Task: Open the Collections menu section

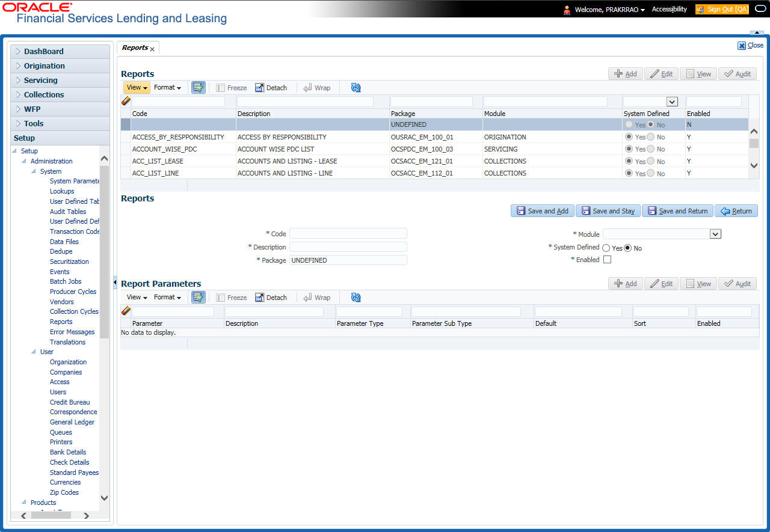Action: click(60, 95)
